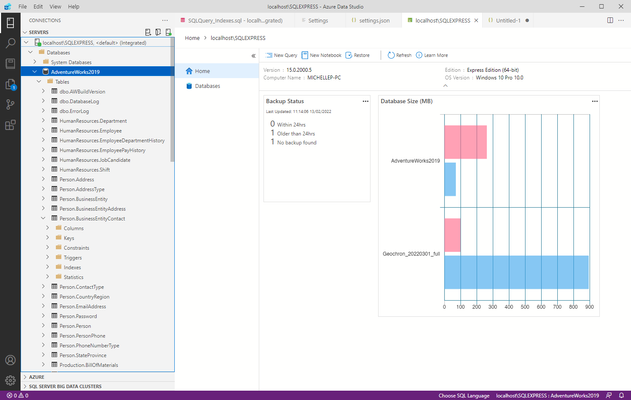Open the Notebooks view in activity bar
This screenshot has height=400, width=631.
click(x=10, y=64)
